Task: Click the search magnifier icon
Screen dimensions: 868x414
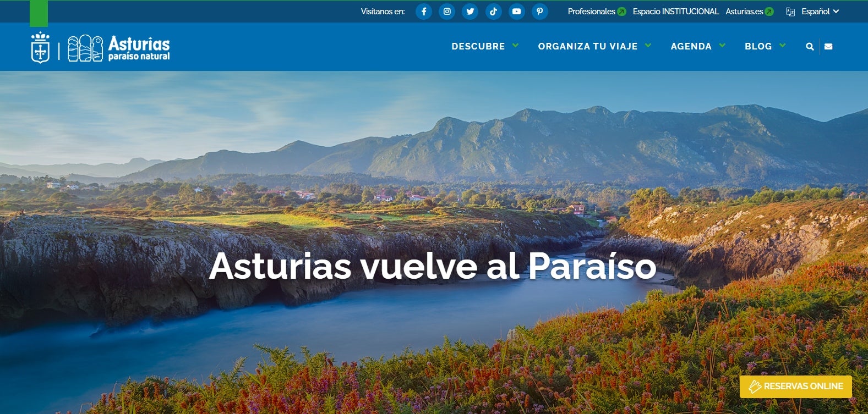Action: (x=810, y=47)
